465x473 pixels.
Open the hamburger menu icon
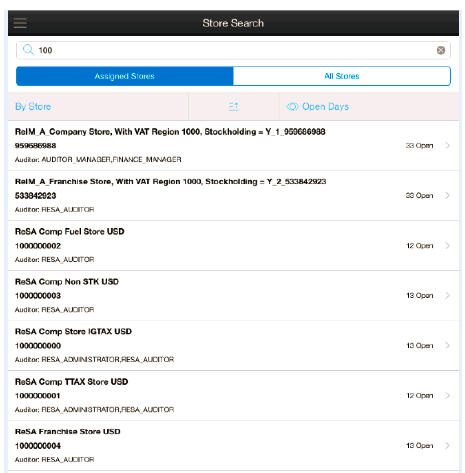pos(20,23)
